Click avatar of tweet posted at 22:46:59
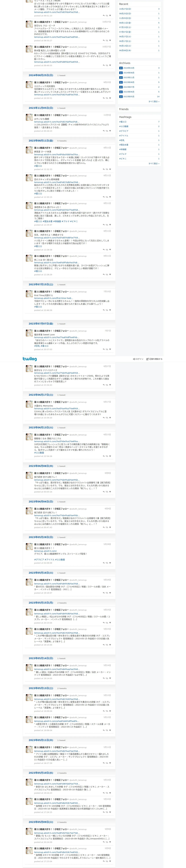The width and height of the screenshot is (186, 868). [x=29, y=294]
